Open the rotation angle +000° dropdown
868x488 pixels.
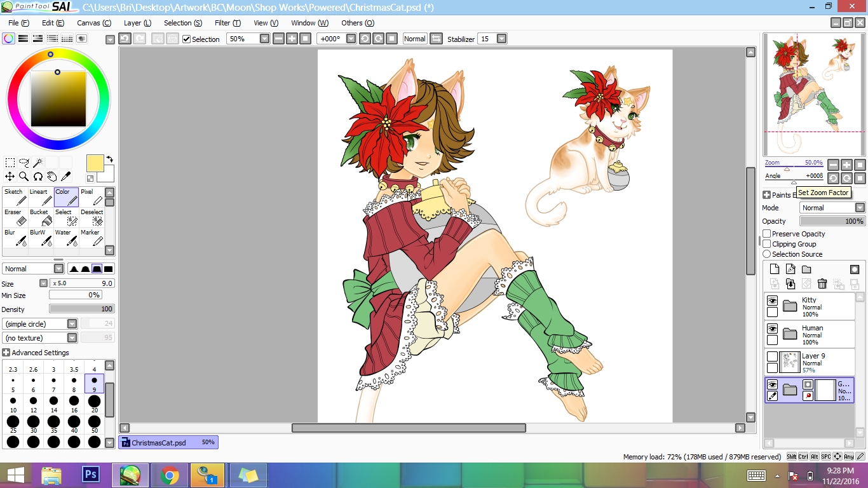[x=352, y=39]
